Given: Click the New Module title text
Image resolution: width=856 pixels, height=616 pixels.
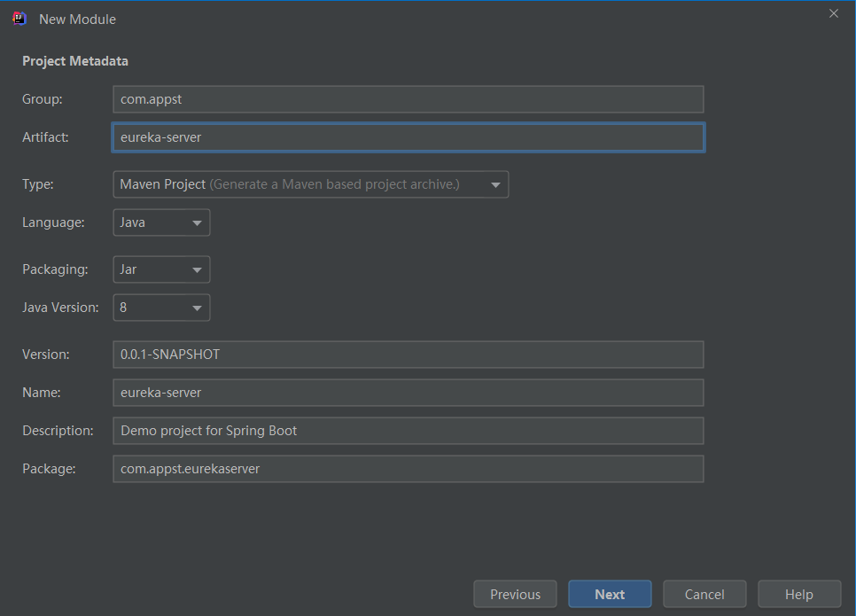Looking at the screenshot, I should (77, 19).
